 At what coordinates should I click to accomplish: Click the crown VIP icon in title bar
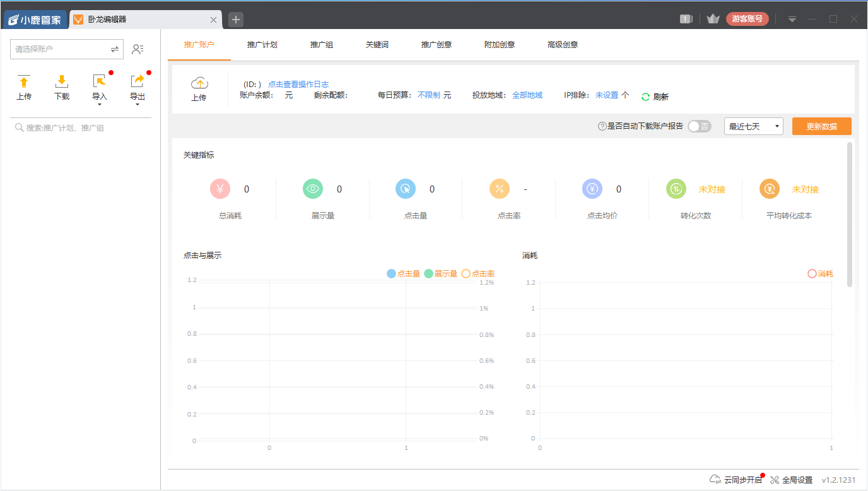point(713,19)
